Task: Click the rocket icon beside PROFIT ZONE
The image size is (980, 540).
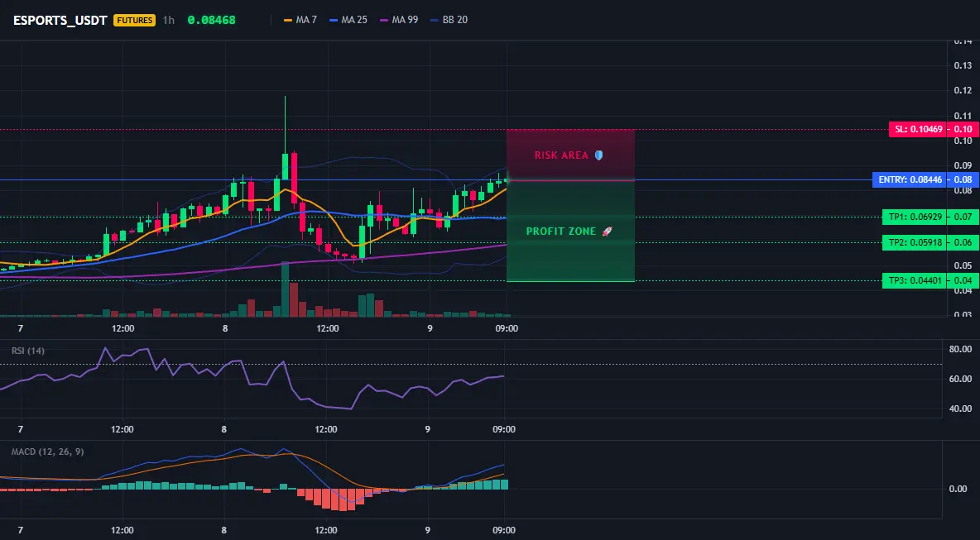Action: [607, 232]
